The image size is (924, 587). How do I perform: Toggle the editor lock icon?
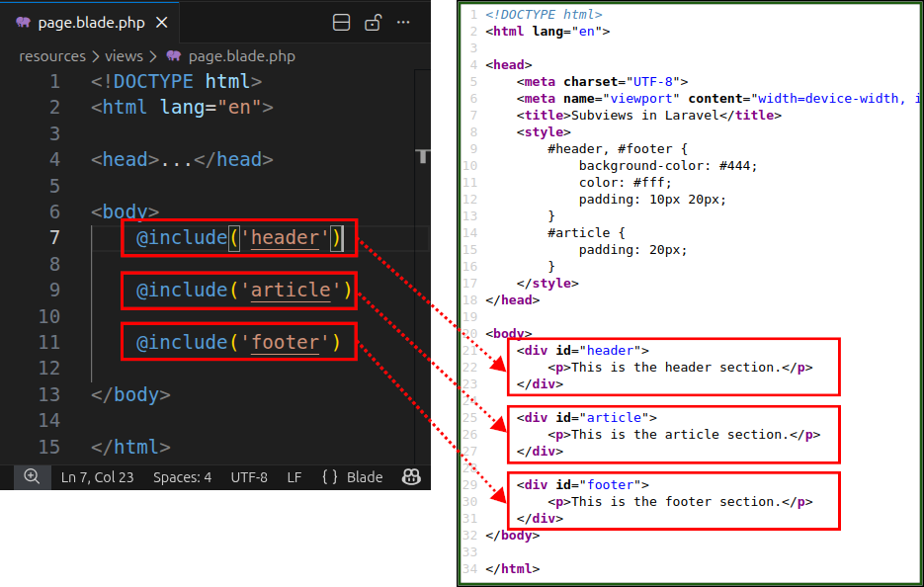[373, 23]
